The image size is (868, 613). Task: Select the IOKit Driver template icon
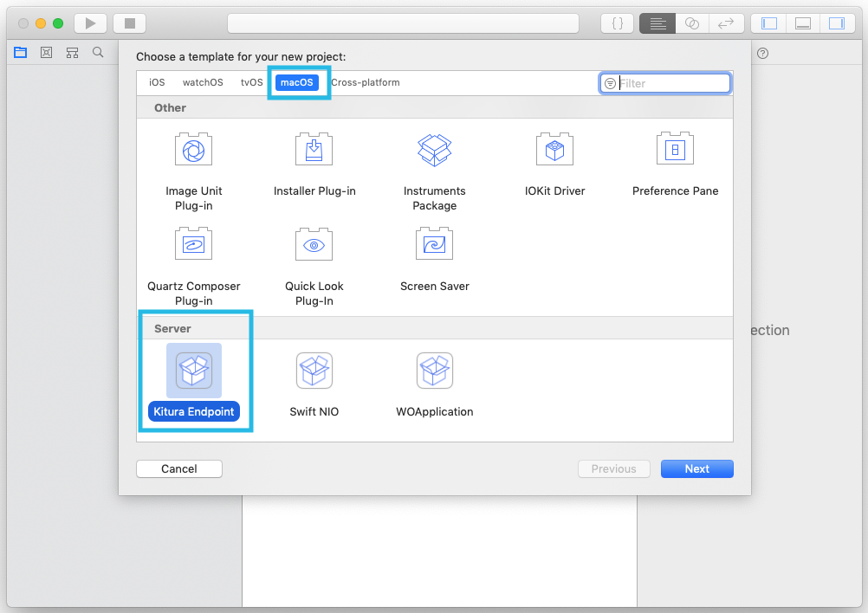[x=554, y=150]
